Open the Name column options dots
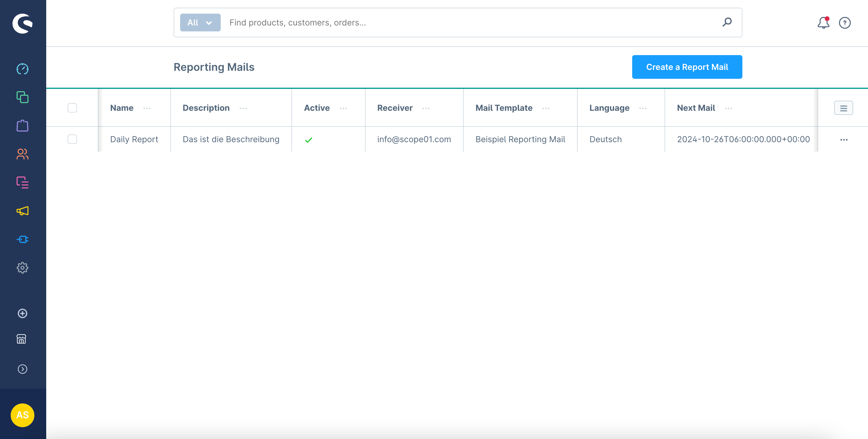Screen dimensions: 868x439 click(147, 108)
